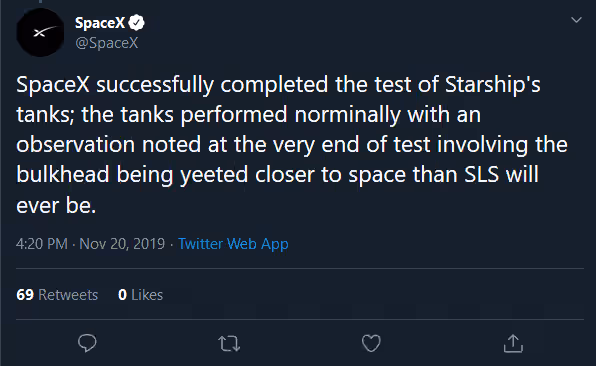Open the SpaceX profile avatar

[40, 33]
